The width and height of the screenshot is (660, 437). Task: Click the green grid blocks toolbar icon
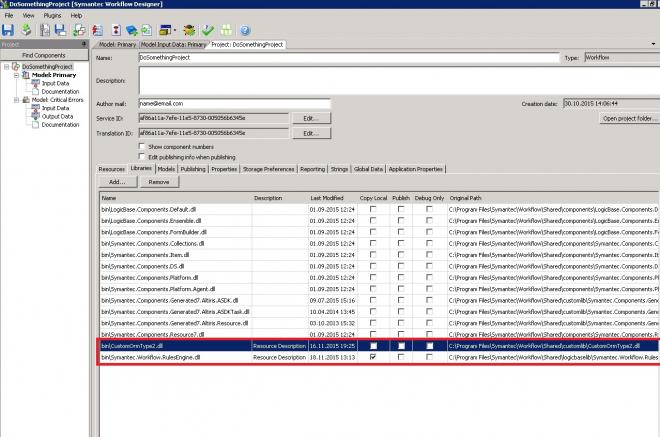(x=226, y=30)
